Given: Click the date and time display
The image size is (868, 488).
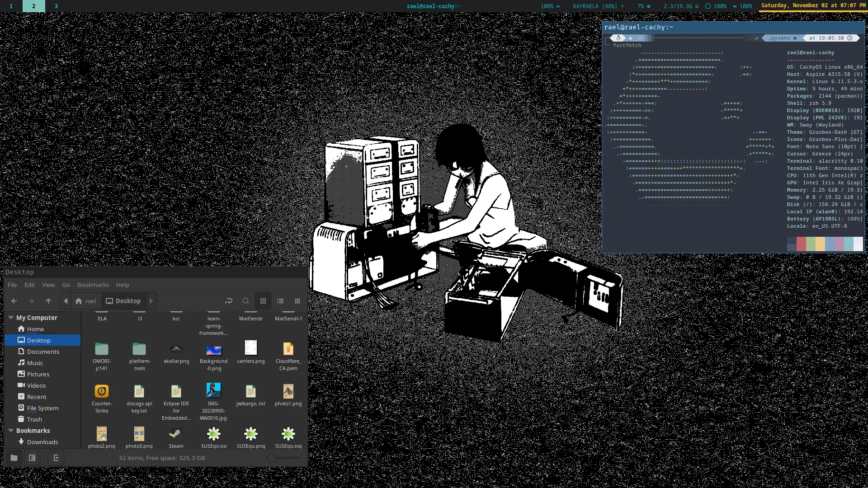Looking at the screenshot, I should [x=813, y=5].
